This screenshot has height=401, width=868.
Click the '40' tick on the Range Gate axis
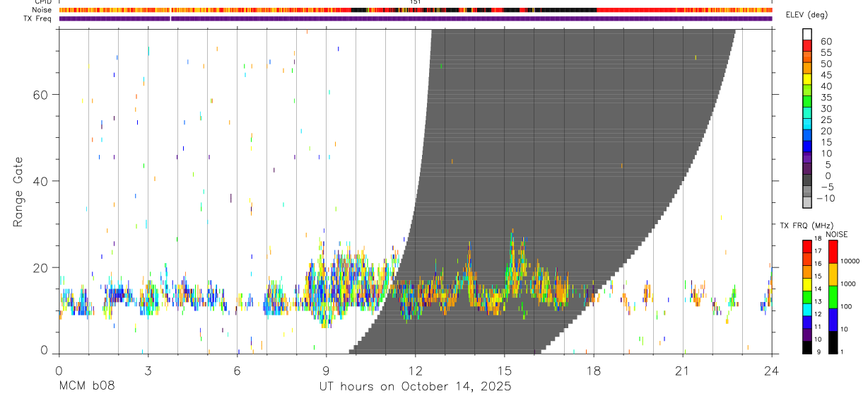pyautogui.click(x=41, y=181)
